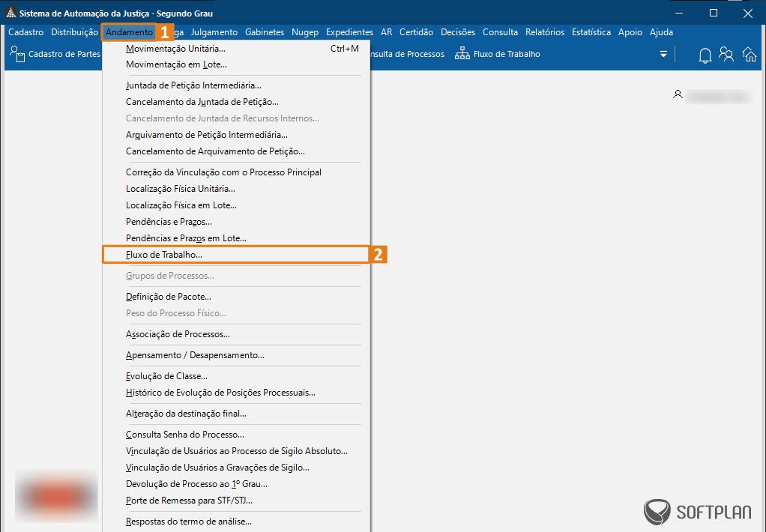Click the Cadastro de Partes toolbar icon
Screen dimensions: 766x532
click(x=16, y=54)
